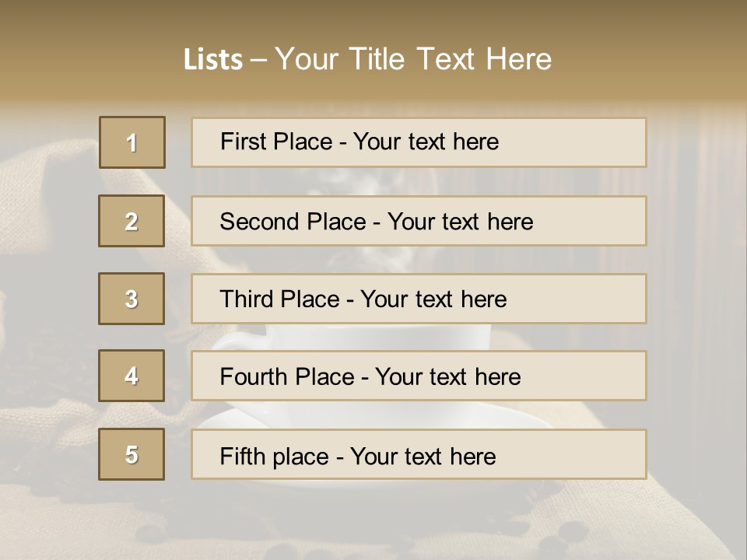Click the number 3 box
The height and width of the screenshot is (560, 747).
[132, 299]
